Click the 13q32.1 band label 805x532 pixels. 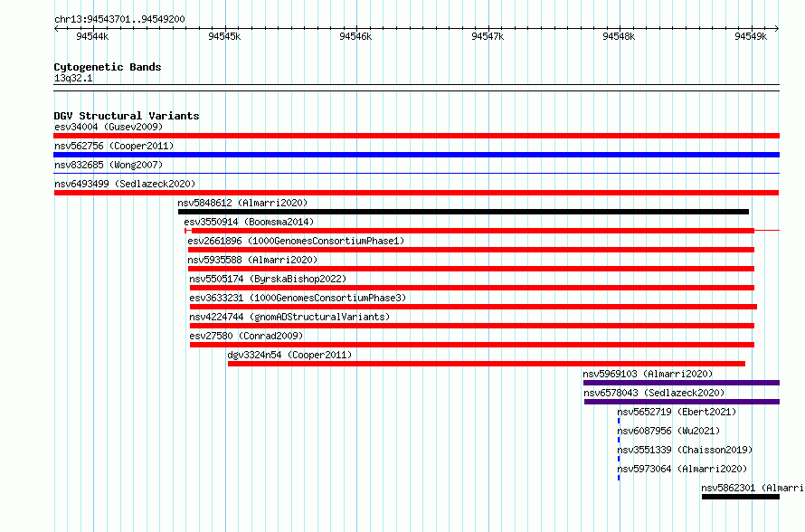(73, 78)
